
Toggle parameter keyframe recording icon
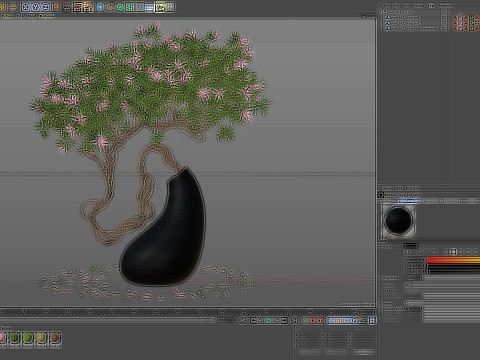click(x=354, y=320)
